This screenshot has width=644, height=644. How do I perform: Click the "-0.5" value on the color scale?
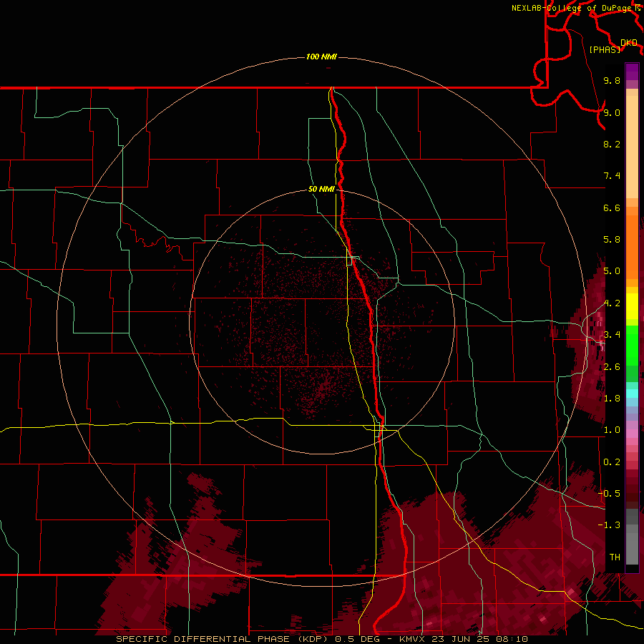[609, 494]
